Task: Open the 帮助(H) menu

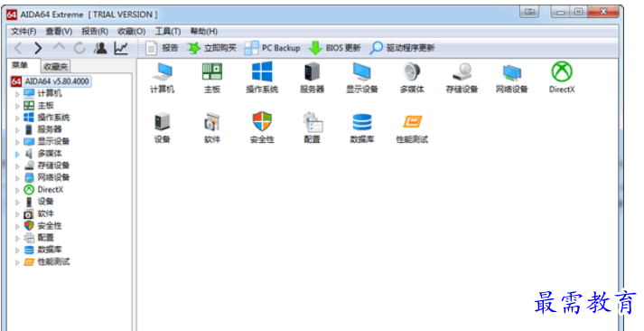Action: click(x=204, y=32)
